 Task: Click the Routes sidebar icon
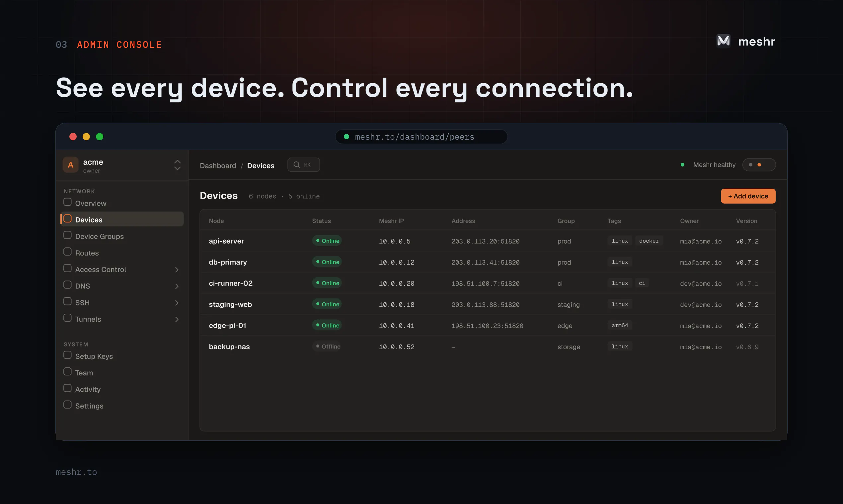pos(67,252)
